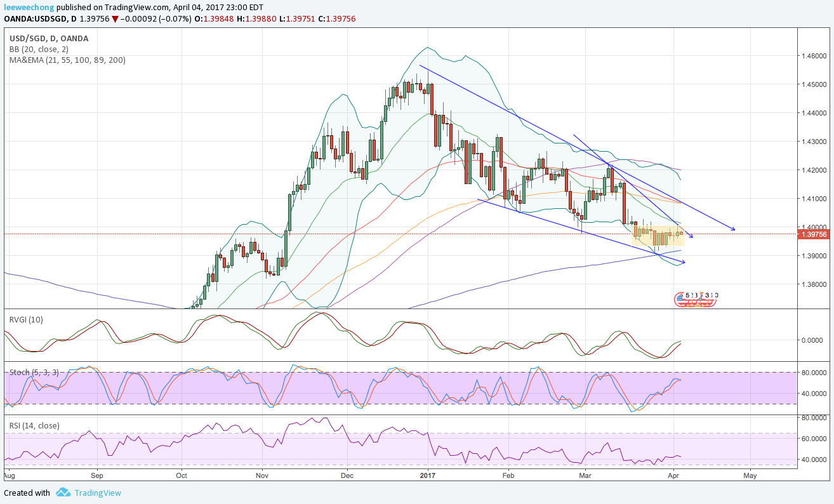
Task: Click the 1.41000 price axis label
Action: [x=814, y=199]
